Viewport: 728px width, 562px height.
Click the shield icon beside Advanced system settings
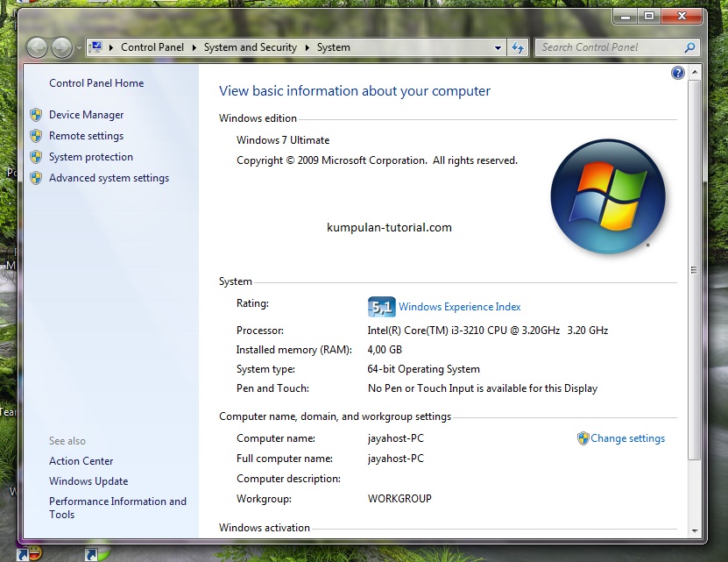click(36, 178)
